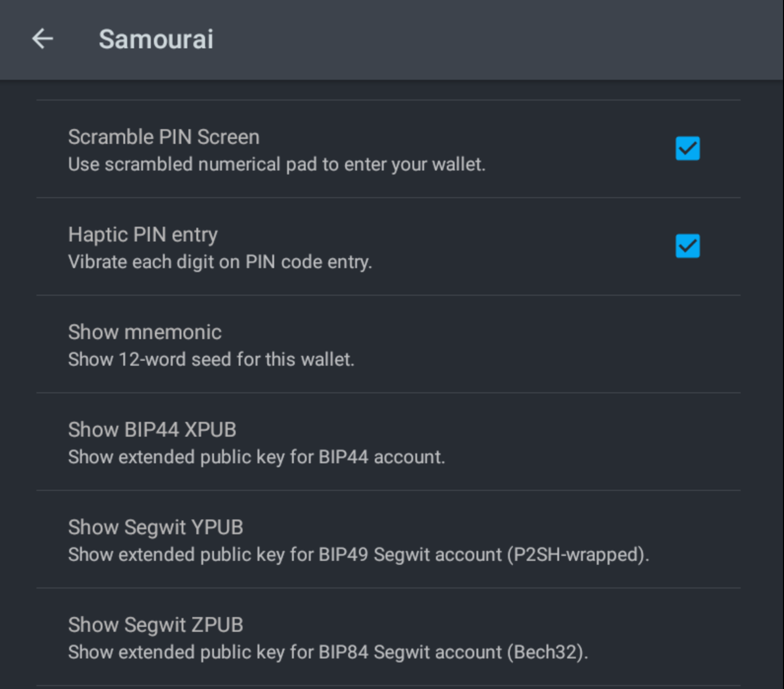The image size is (784, 689).
Task: Open the Show mnemonic option
Action: point(389,344)
